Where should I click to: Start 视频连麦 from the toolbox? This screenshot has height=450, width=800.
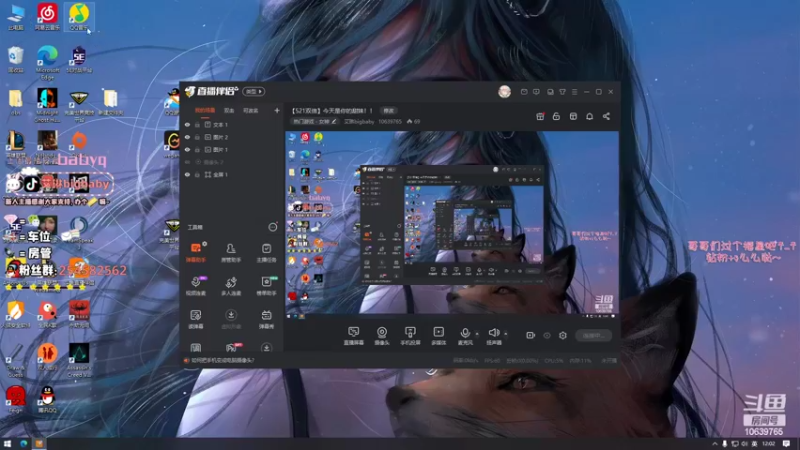196,286
